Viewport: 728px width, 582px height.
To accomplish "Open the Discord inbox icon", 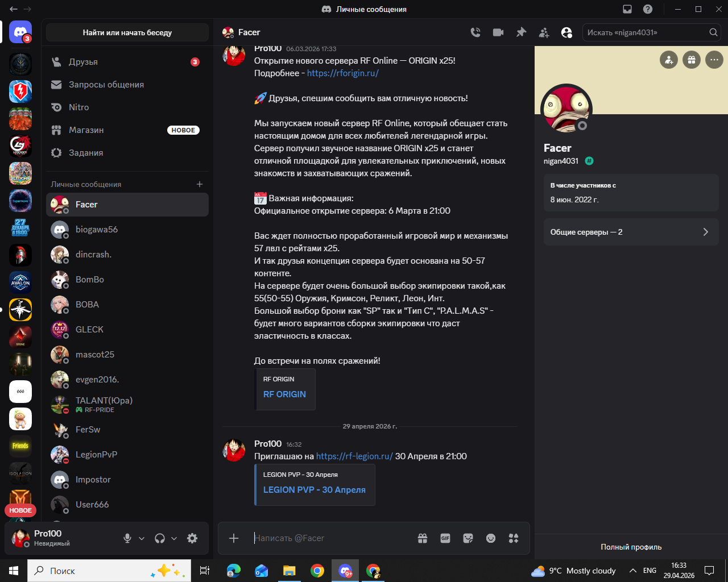I will tap(627, 9).
